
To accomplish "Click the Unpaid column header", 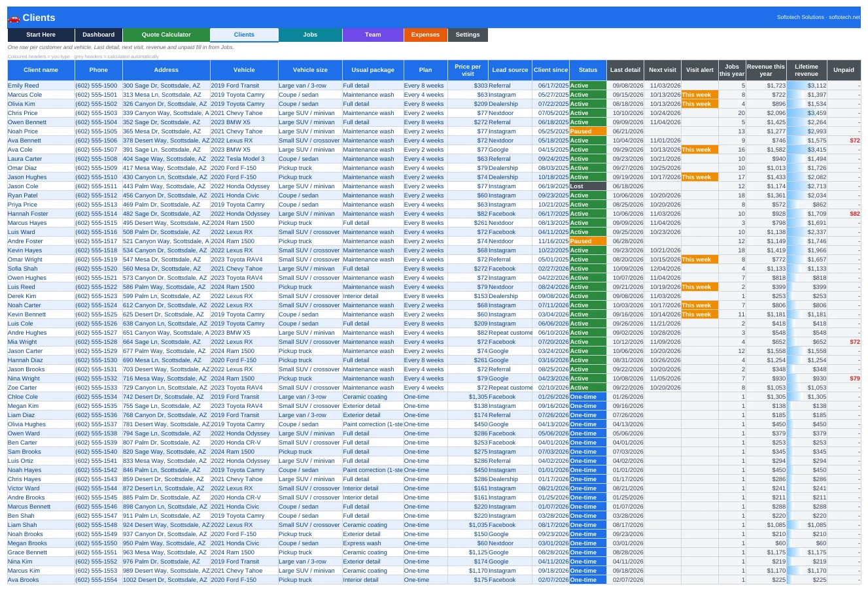I will tap(844, 70).
